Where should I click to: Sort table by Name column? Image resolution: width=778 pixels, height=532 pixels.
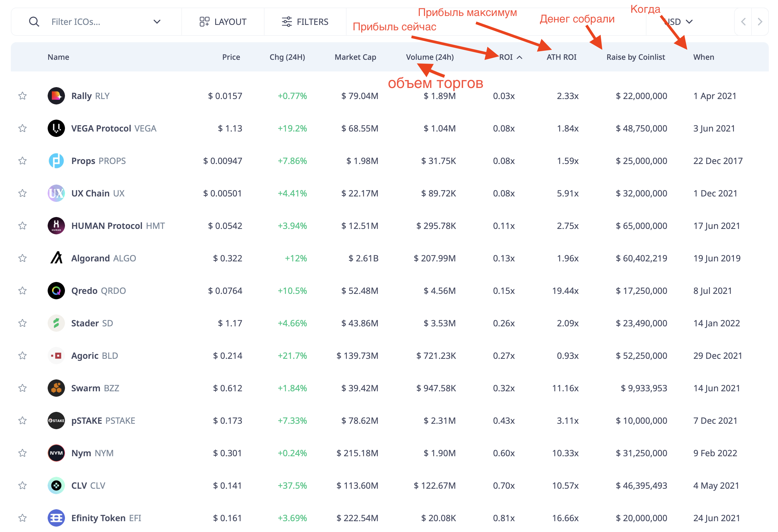(58, 57)
